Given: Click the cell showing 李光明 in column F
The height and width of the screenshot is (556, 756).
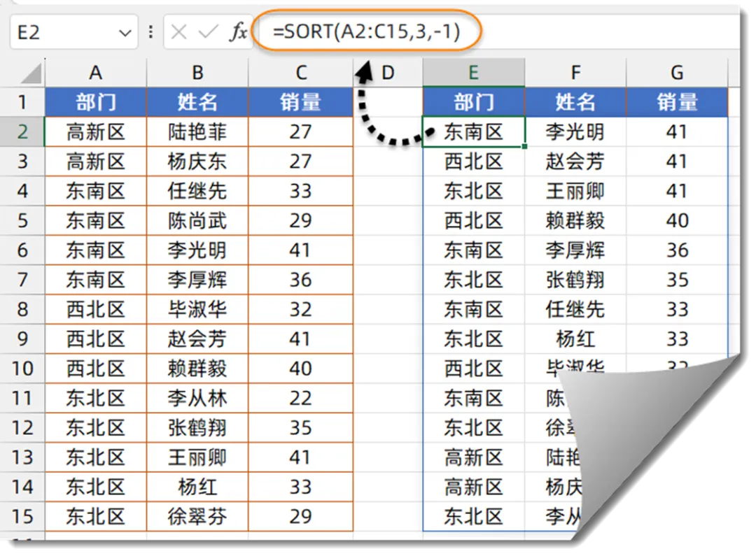Looking at the screenshot, I should [x=575, y=131].
